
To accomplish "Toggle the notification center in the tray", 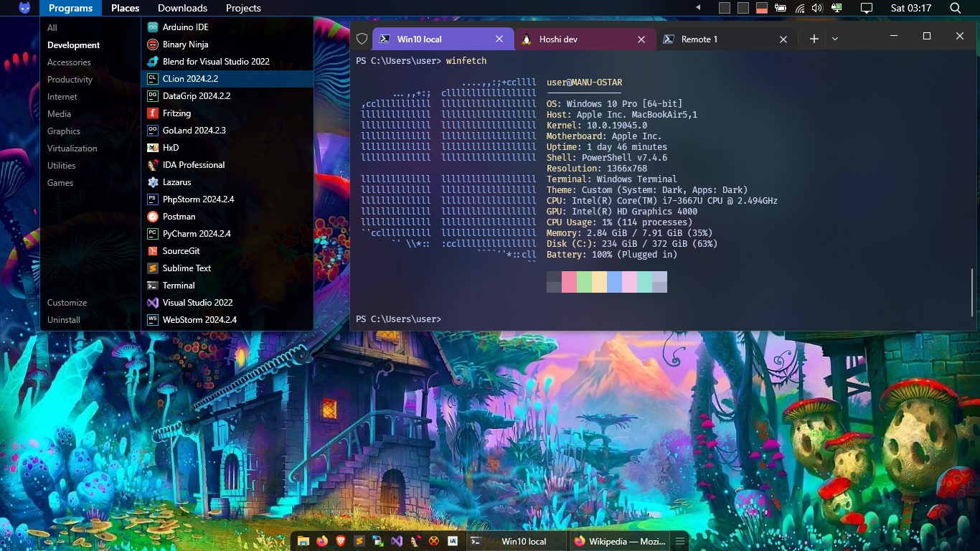I will tap(866, 8).
